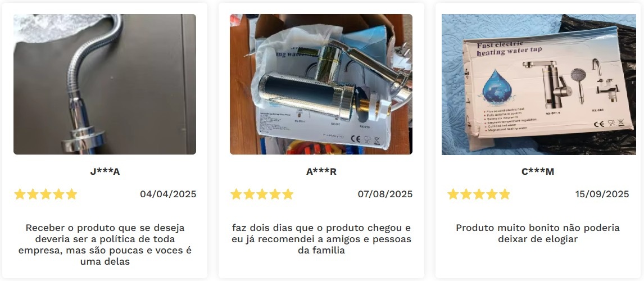644x281 pixels.
Task: Click the second star in C***M's rating
Action: [466, 194]
